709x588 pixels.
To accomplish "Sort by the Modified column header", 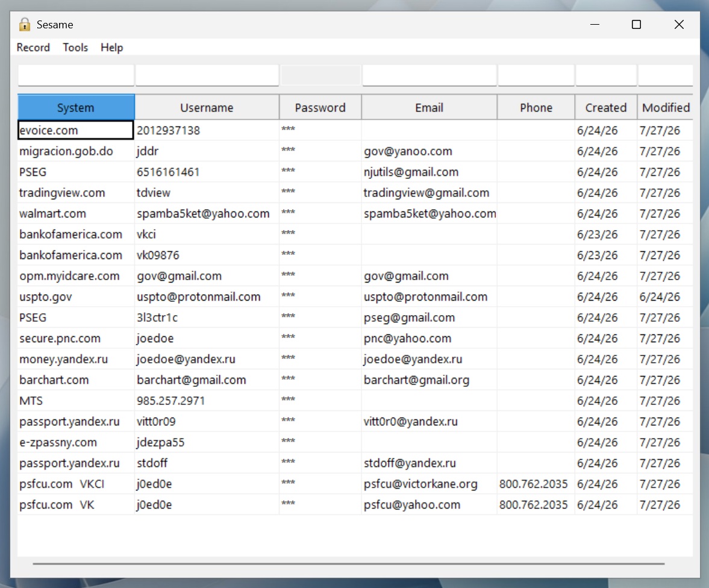I will tap(665, 108).
